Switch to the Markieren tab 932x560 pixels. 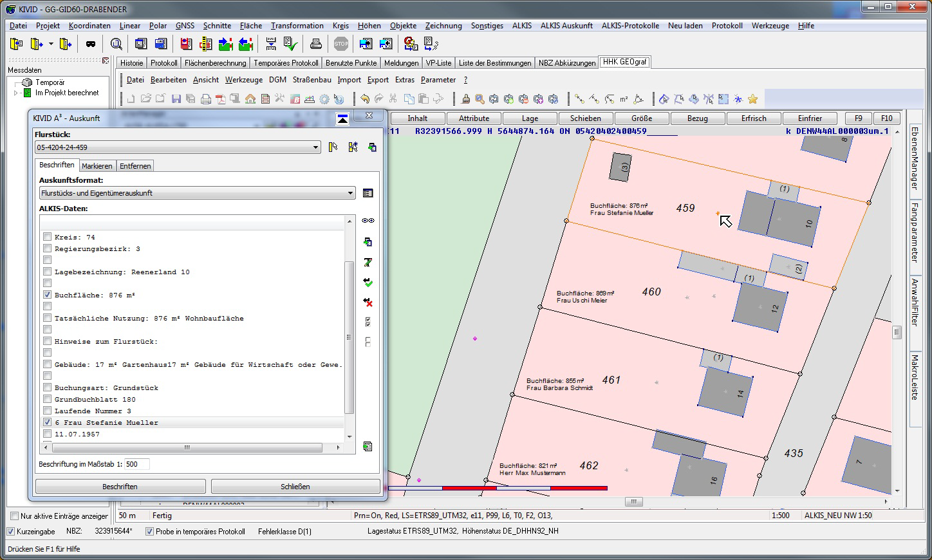pyautogui.click(x=97, y=166)
